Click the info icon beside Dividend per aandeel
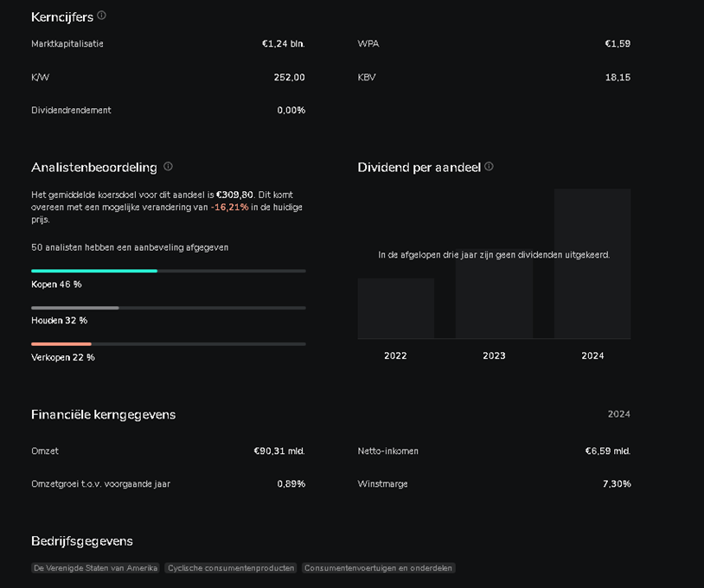The image size is (704, 588). pyautogui.click(x=489, y=167)
